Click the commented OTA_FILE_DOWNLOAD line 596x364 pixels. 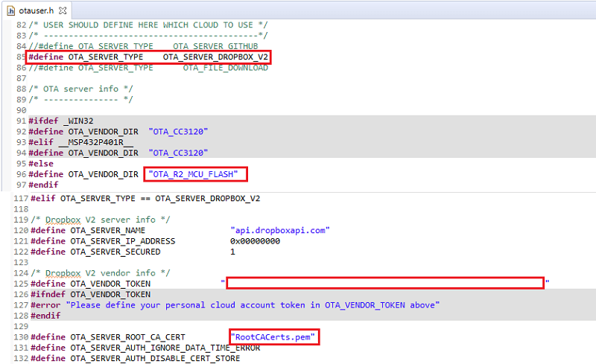(148, 68)
